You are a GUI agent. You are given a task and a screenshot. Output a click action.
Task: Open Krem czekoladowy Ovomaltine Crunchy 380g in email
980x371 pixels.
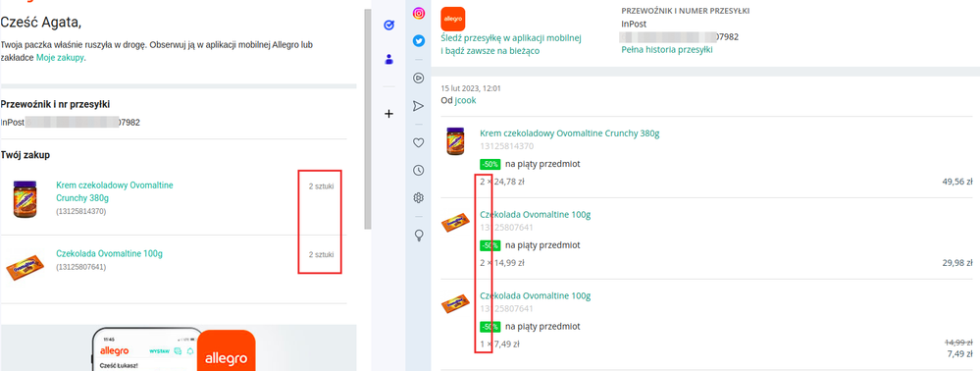click(x=115, y=191)
